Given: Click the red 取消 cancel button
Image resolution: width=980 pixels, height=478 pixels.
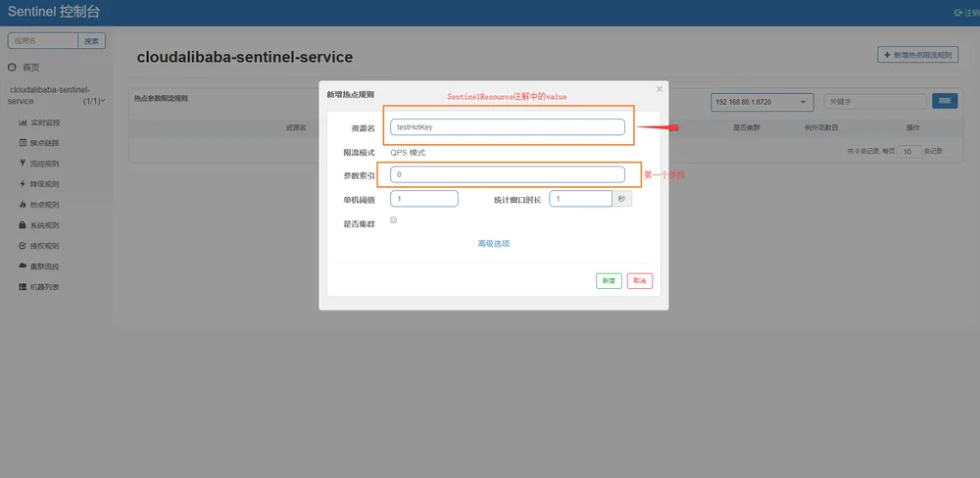Looking at the screenshot, I should 639,281.
